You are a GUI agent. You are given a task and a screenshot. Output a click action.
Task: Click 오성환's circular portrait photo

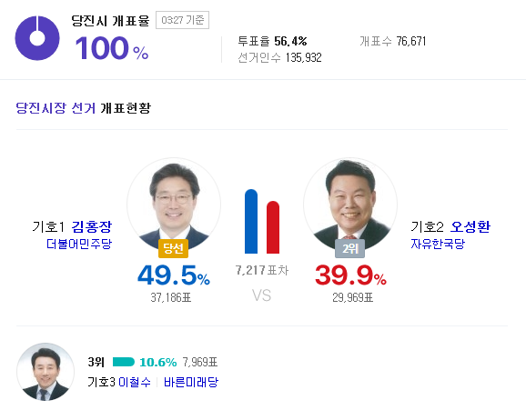point(350,205)
